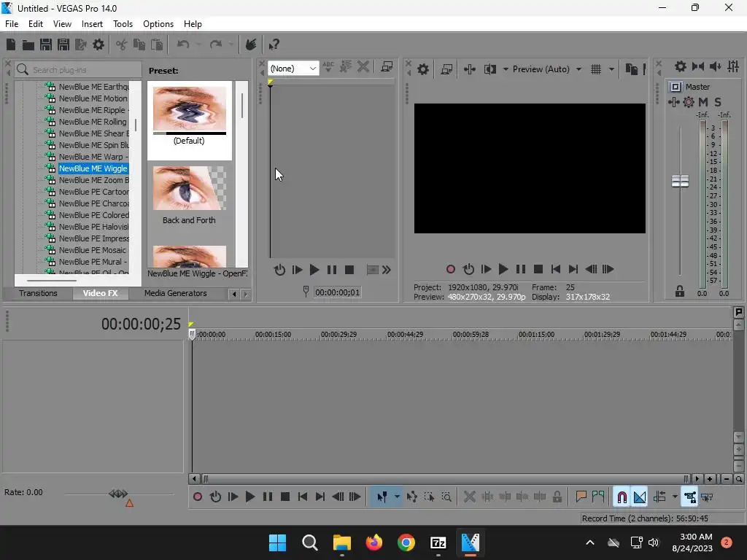Screen dimensions: 747x560
Task: Click the What's This help icon
Action: (274, 44)
